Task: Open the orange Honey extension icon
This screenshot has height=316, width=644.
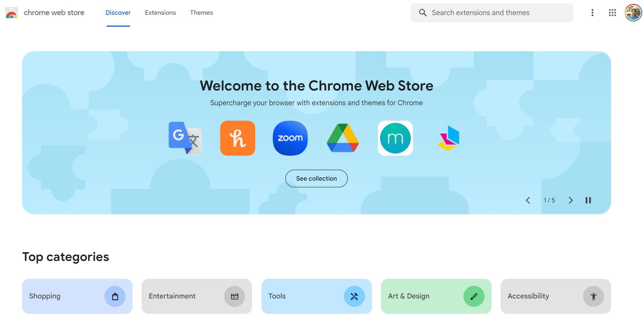Action: pos(238,138)
